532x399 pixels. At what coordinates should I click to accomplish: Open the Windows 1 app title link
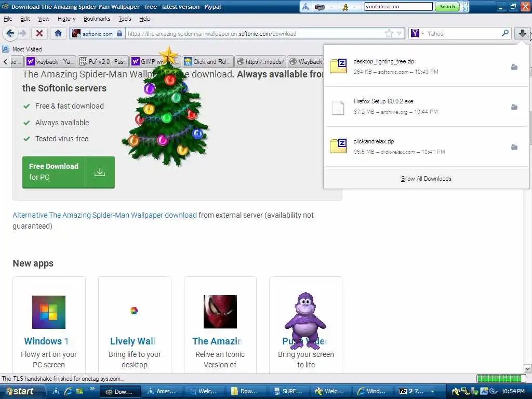tap(46, 341)
